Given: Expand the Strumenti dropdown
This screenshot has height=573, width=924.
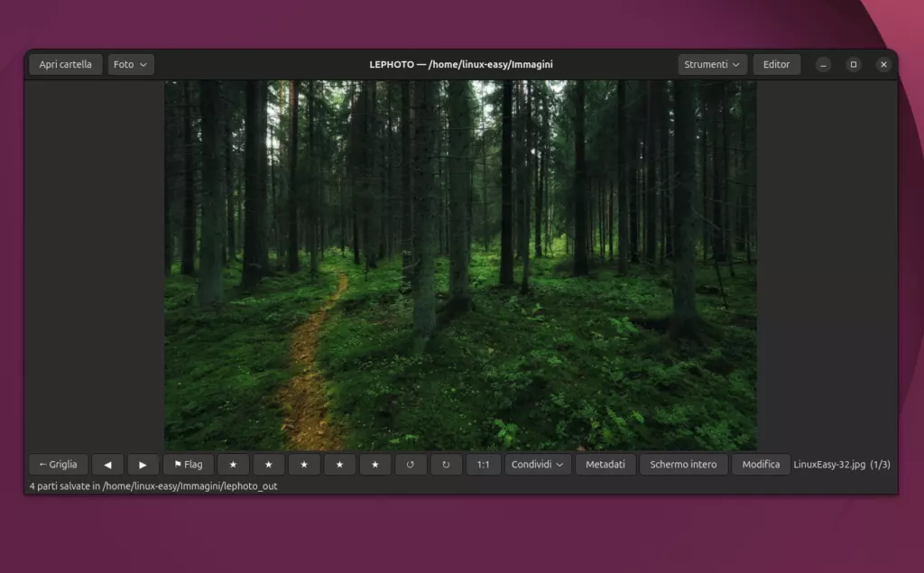Looking at the screenshot, I should (x=713, y=64).
